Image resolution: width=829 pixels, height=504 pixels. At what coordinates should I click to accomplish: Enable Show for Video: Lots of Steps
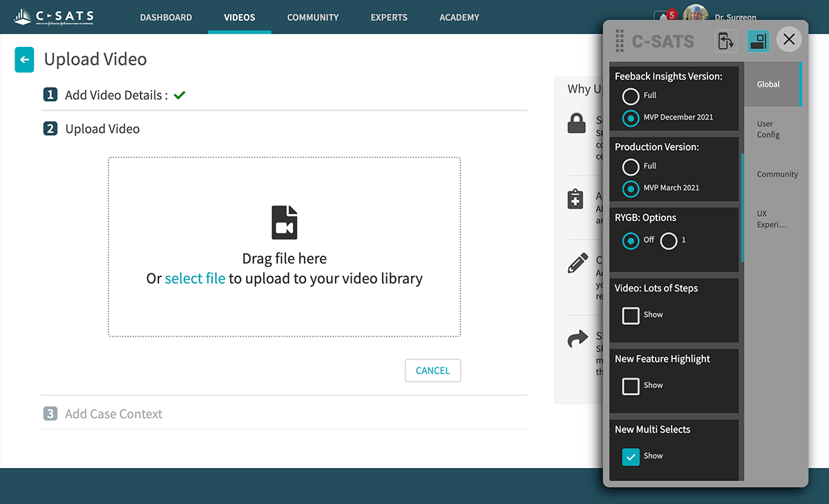click(x=631, y=316)
